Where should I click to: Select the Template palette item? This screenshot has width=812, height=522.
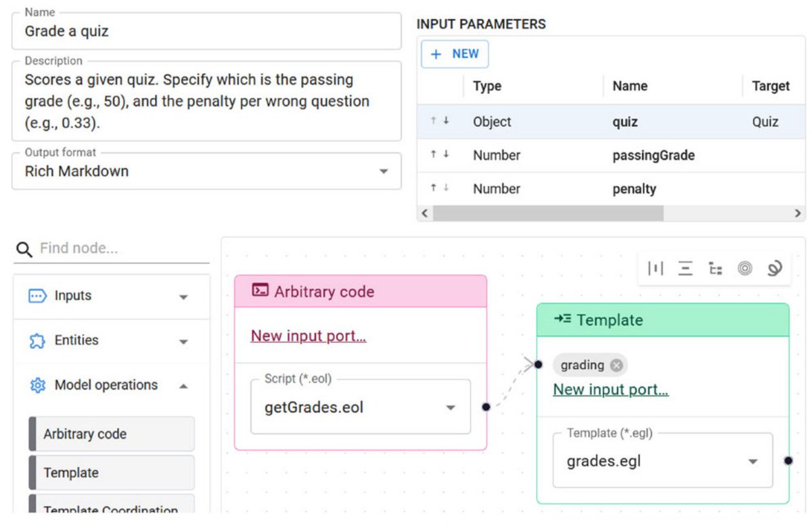(111, 473)
